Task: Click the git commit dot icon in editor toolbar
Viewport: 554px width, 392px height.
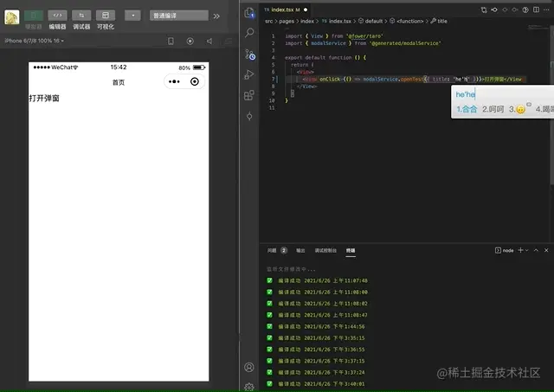Action: 494,10
